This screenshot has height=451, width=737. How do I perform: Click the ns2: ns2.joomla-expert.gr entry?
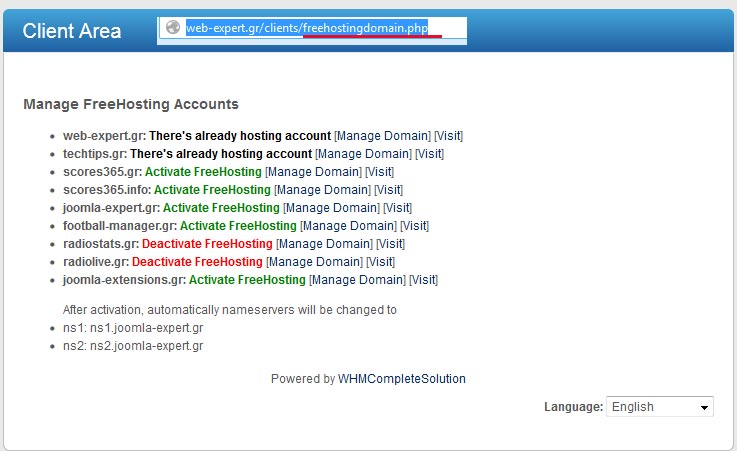point(133,346)
